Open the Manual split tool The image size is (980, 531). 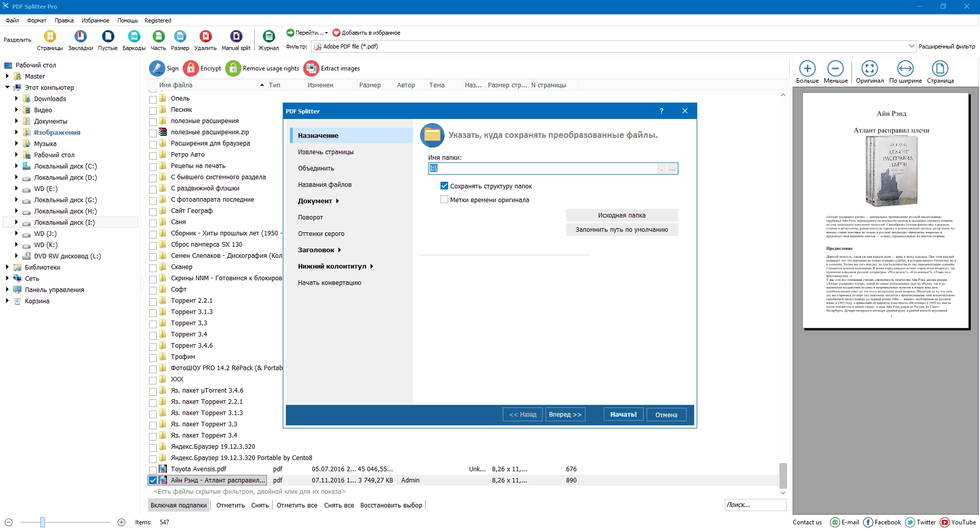pyautogui.click(x=236, y=40)
